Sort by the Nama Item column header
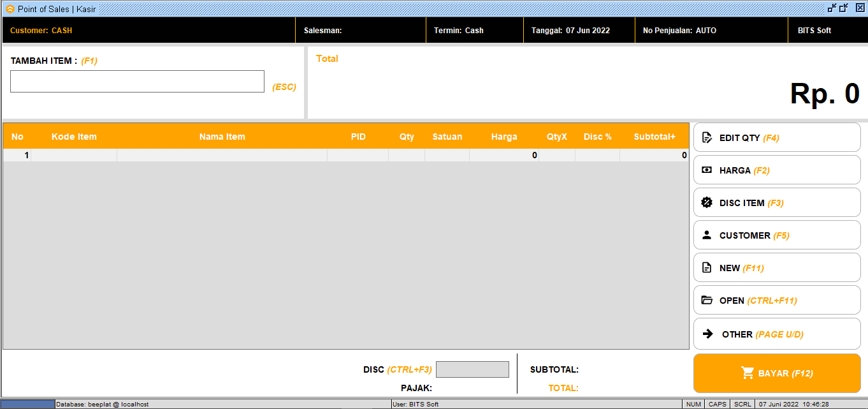Image resolution: width=868 pixels, height=409 pixels. (222, 137)
